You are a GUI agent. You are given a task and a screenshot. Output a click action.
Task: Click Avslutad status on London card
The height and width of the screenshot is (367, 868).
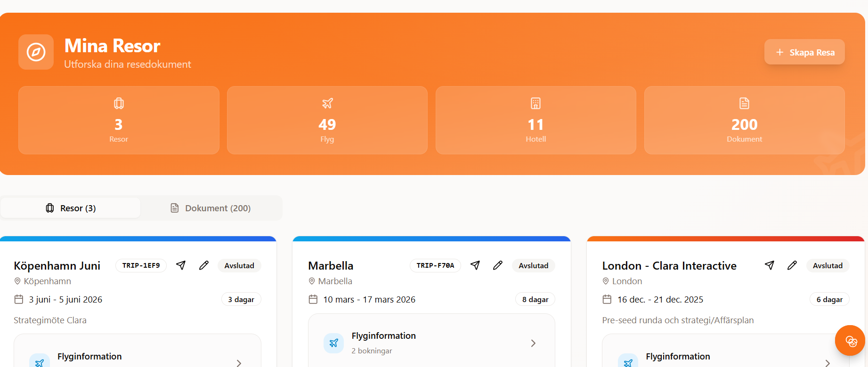pos(828,265)
